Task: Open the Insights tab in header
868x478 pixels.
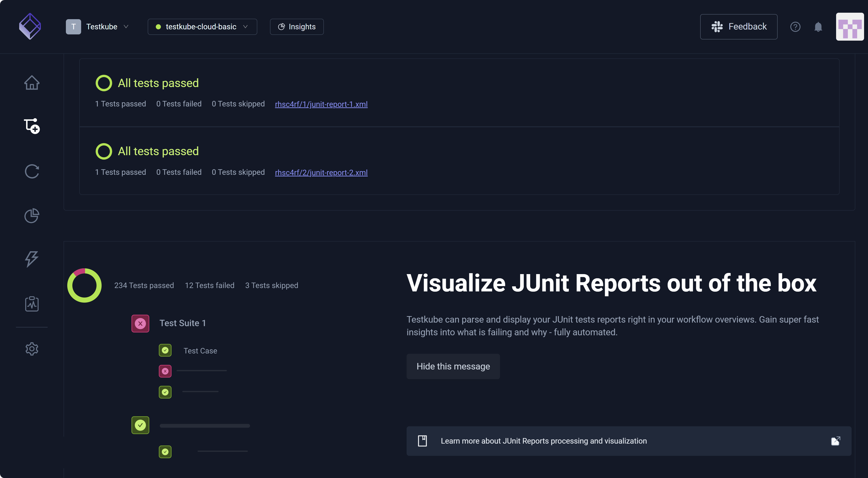Action: click(297, 27)
